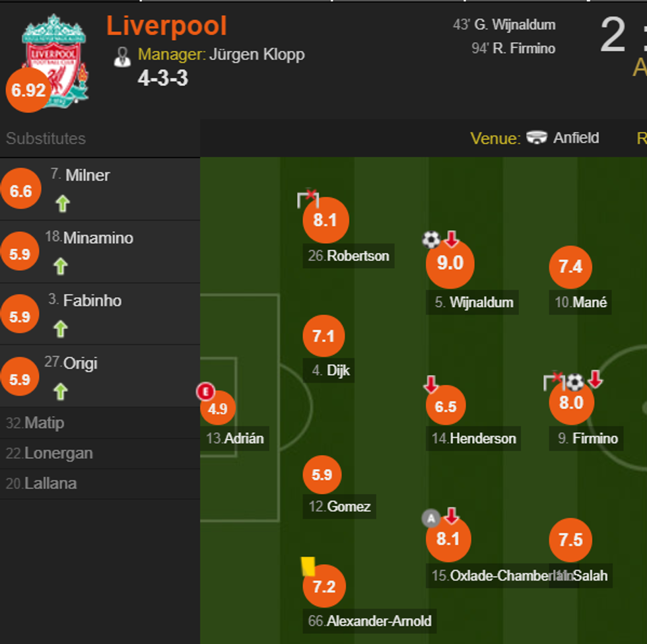Click the red error badge on Adrián
This screenshot has width=647, height=644.
205,392
